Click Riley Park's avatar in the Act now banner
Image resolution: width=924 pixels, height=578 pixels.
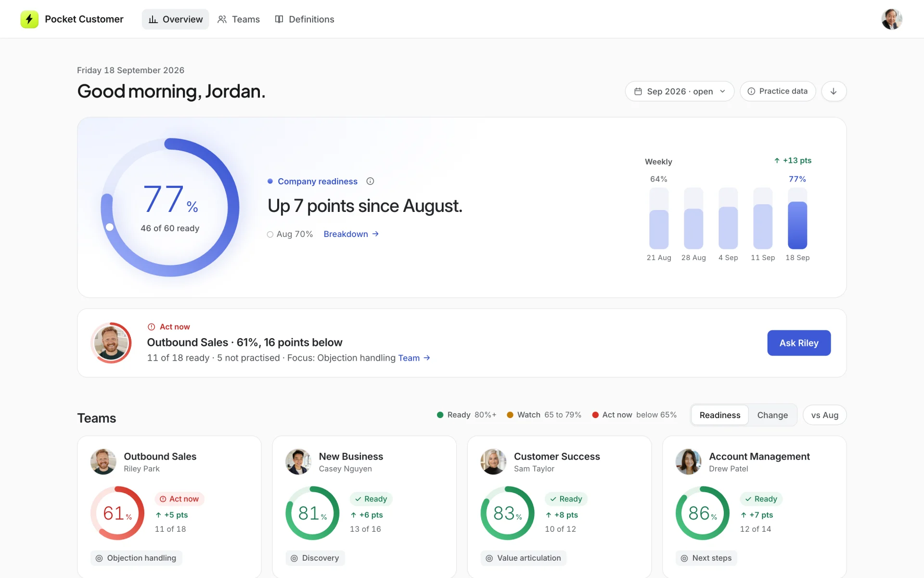[x=111, y=343]
